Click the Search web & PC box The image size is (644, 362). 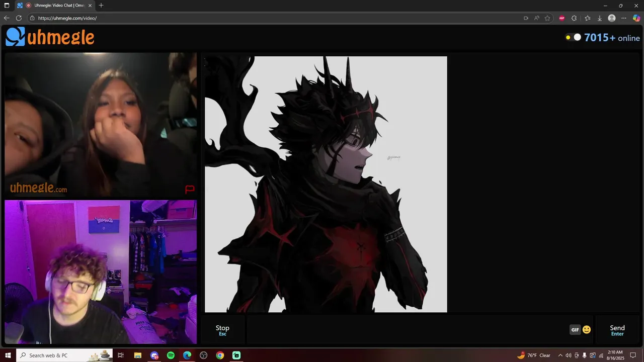(x=64, y=355)
